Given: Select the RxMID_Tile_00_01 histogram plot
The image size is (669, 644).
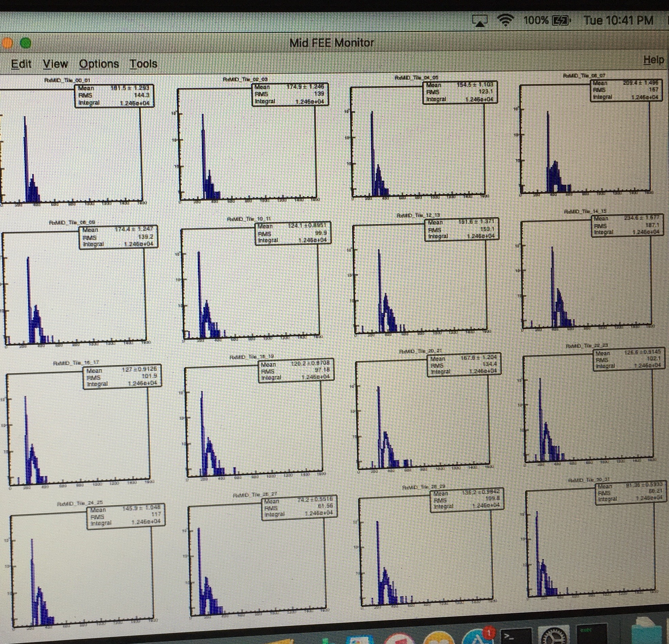Looking at the screenshot, I should [71, 145].
